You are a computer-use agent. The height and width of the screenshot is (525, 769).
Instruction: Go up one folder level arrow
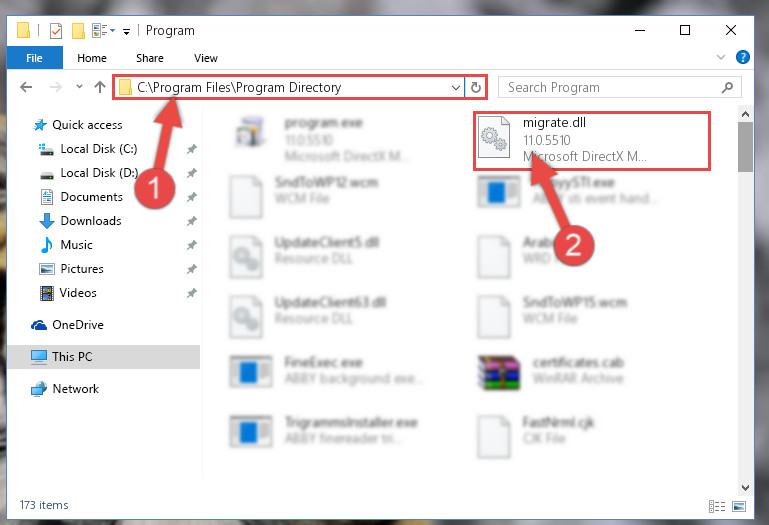(100, 87)
